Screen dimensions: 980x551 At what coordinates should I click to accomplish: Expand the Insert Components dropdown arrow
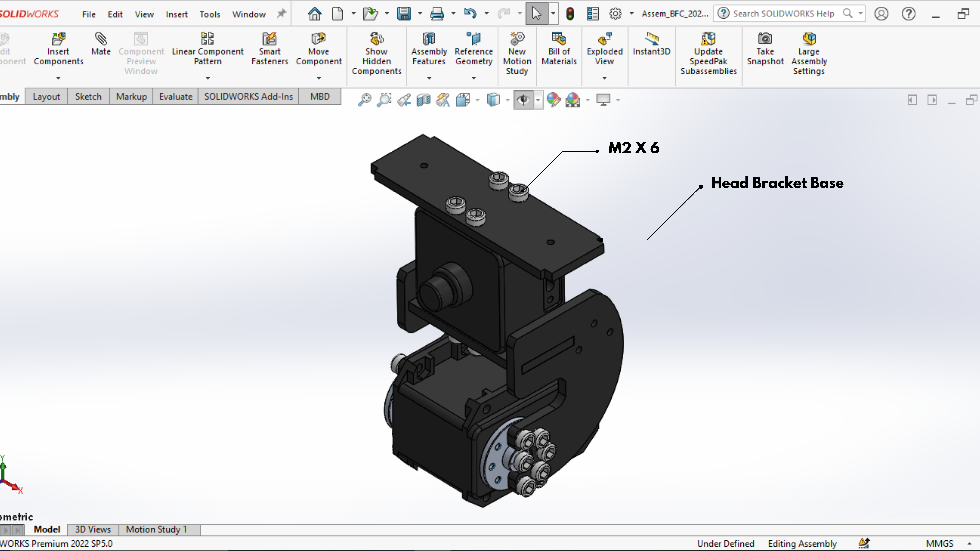tap(58, 78)
